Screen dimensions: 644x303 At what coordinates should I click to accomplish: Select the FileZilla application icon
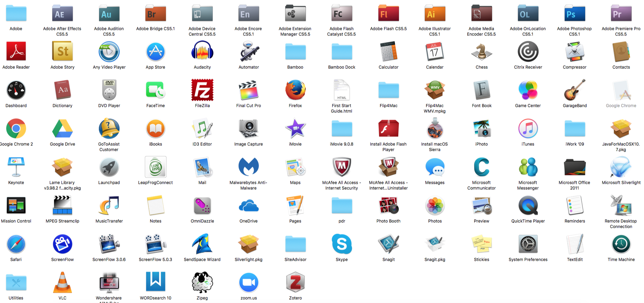point(202,90)
